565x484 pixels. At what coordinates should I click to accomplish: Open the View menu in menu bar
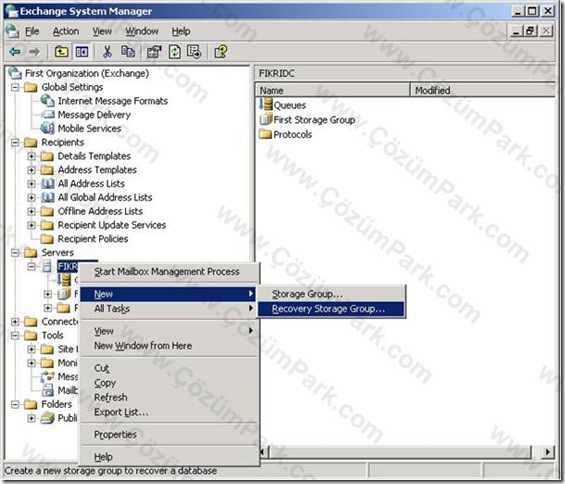coord(102,32)
